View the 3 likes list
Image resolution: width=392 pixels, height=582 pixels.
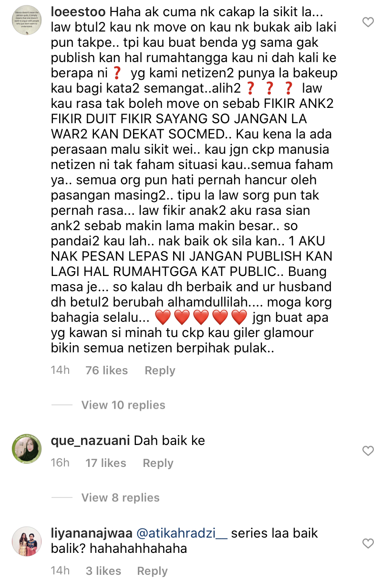pos(103,571)
